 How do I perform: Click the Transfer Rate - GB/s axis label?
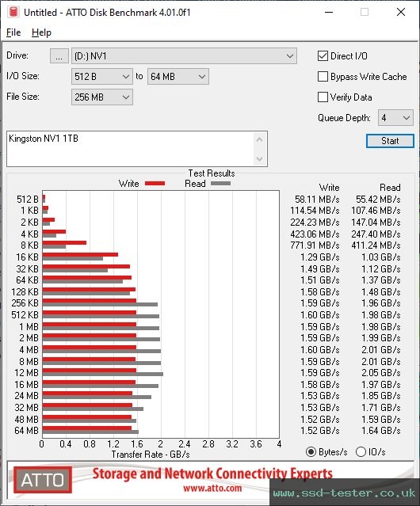point(151,455)
